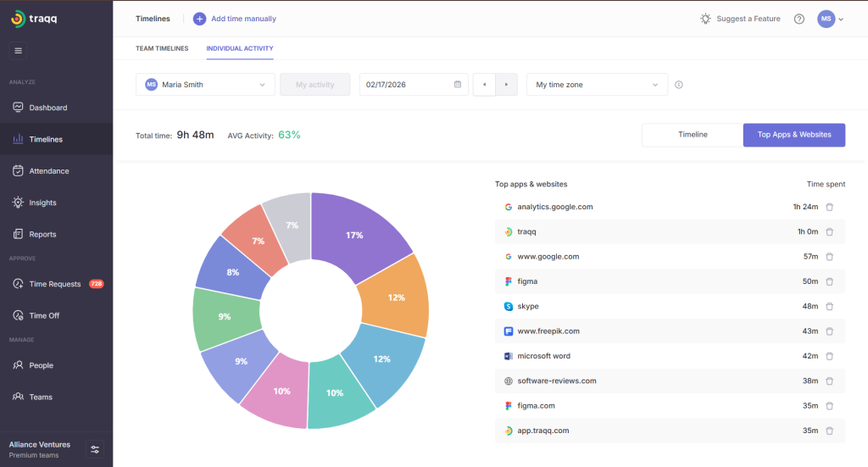Open the My time zone dropdown

pyautogui.click(x=597, y=85)
